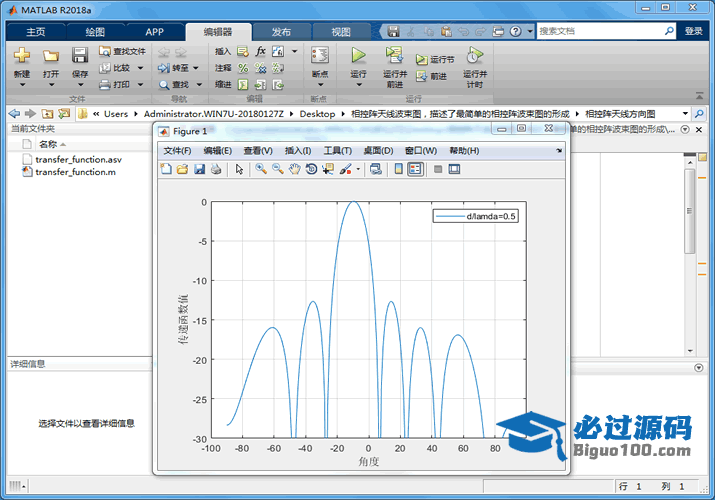Click the Link Plot icon

pyautogui.click(x=376, y=169)
